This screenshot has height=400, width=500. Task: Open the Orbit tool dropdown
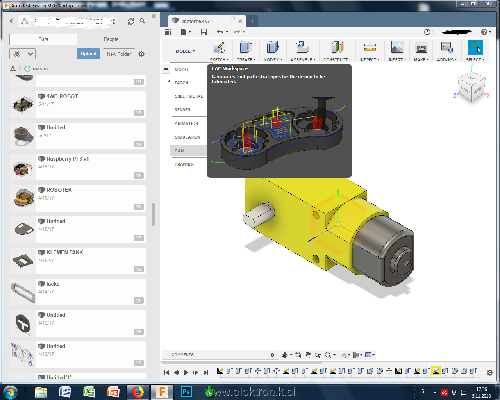coord(286,355)
